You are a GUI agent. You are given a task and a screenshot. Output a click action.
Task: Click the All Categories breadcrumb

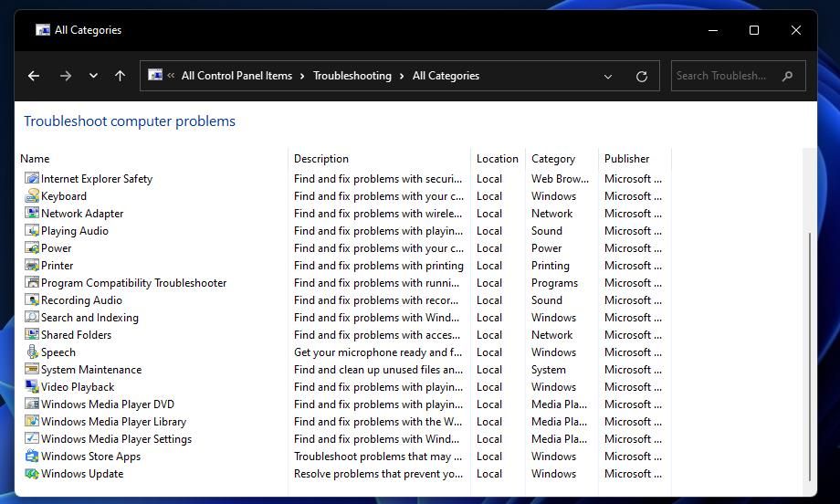[x=446, y=76]
